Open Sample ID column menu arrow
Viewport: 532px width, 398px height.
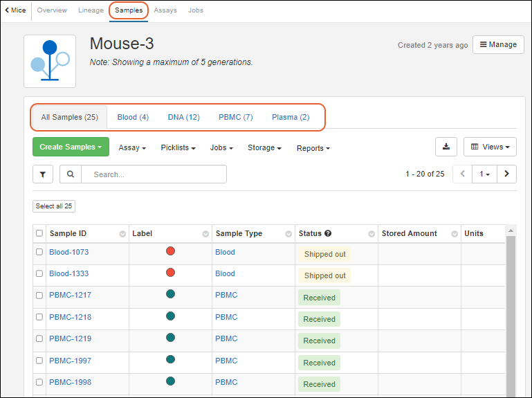point(122,234)
